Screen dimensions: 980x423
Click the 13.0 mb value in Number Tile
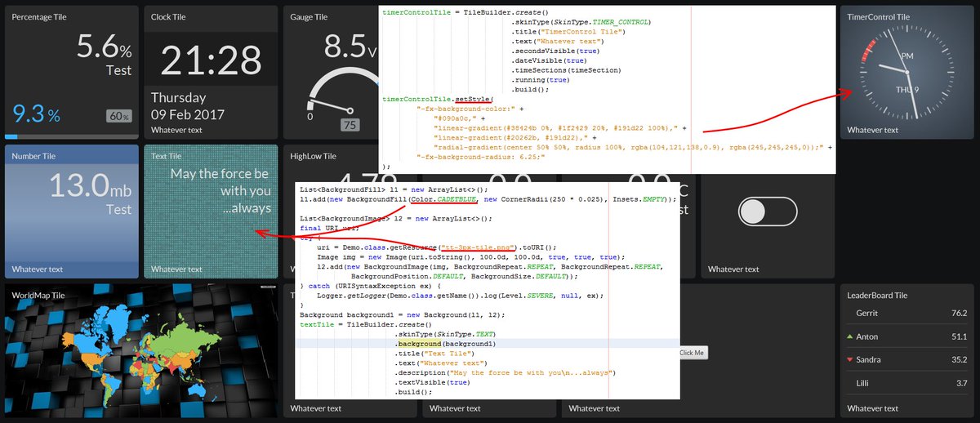point(90,185)
